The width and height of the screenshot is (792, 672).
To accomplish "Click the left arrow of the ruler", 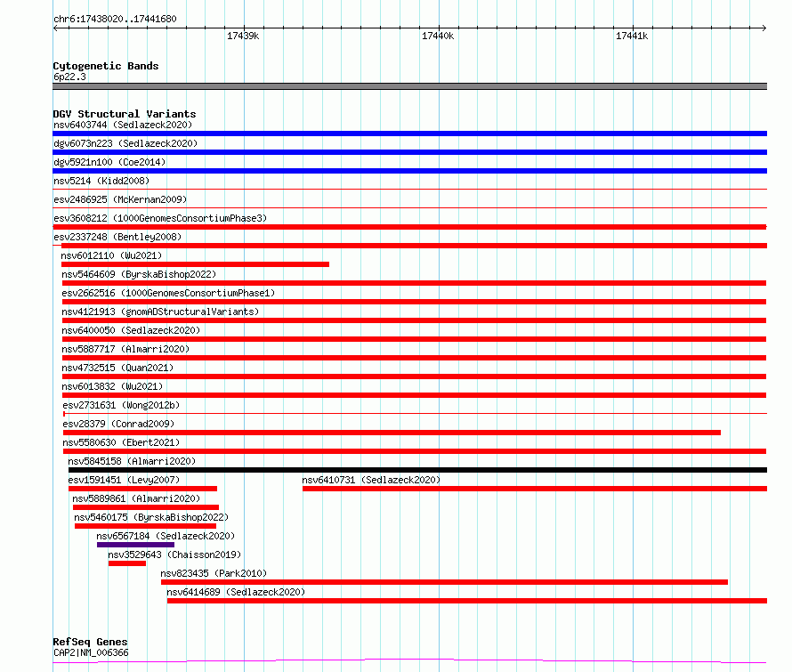I will click(x=55, y=28).
